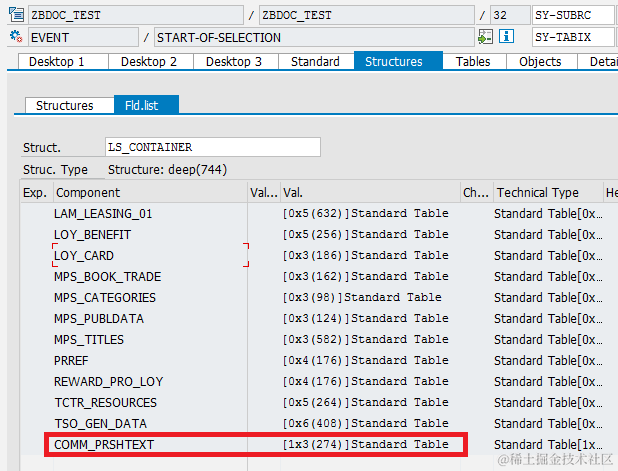Image resolution: width=618 pixels, height=471 pixels.
Task: Switch to the Standard tab
Action: point(316,61)
